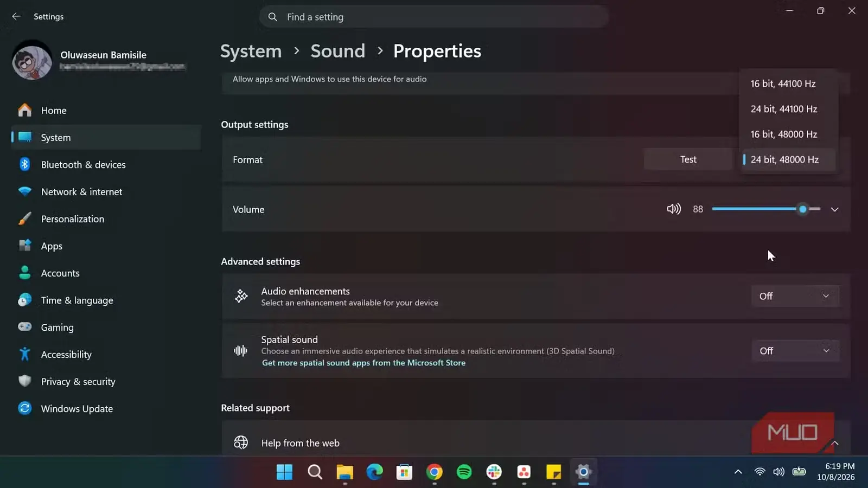Click the user profile avatar
Screen dimensions: 868x488
coord(32,60)
